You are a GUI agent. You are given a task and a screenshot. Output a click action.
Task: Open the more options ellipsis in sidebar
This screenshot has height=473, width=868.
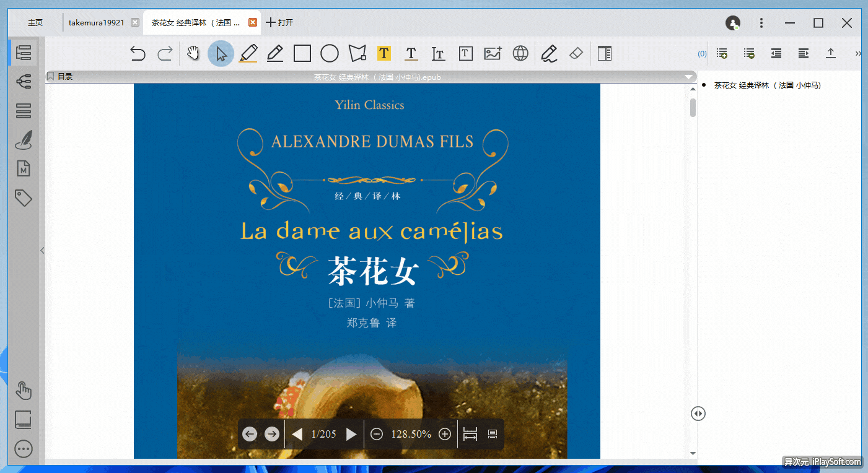(24, 449)
